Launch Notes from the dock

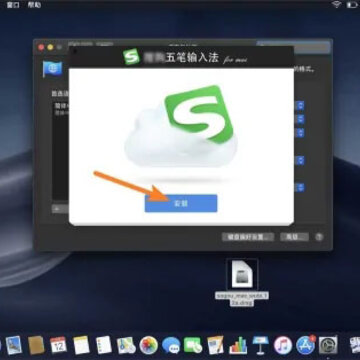coord(81,345)
